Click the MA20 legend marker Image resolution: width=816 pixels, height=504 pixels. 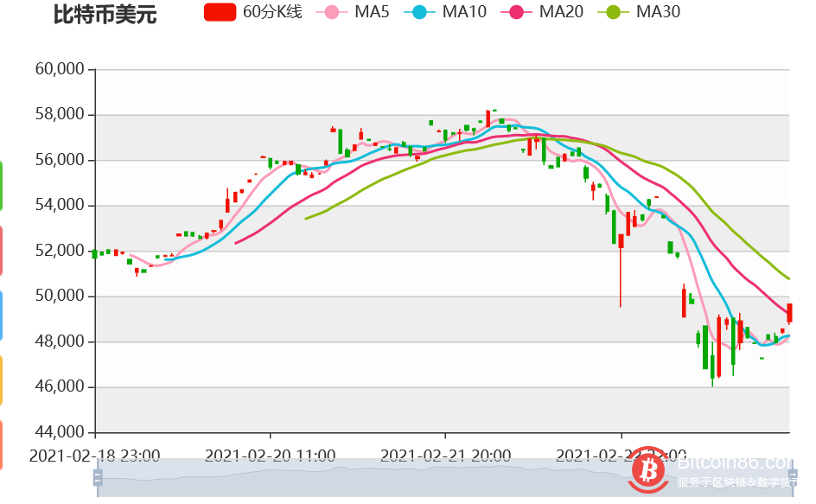[517, 12]
